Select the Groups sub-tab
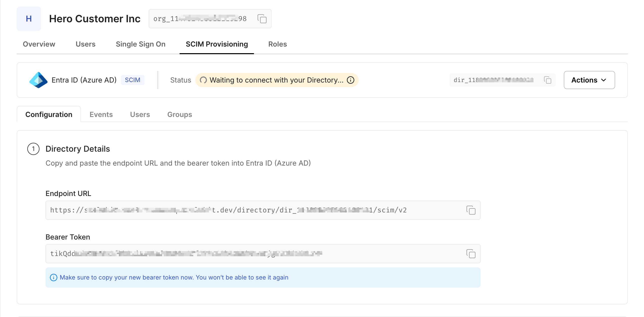The height and width of the screenshot is (317, 644). (180, 114)
